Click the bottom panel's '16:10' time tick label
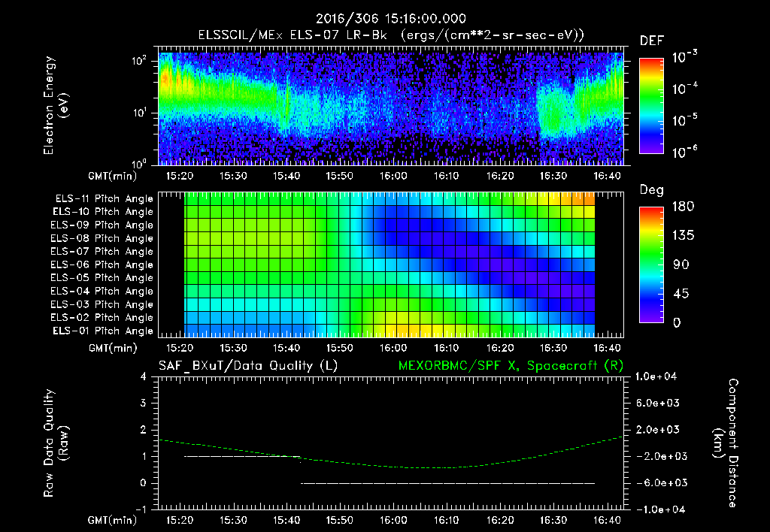The height and width of the screenshot is (532, 770). [447, 520]
